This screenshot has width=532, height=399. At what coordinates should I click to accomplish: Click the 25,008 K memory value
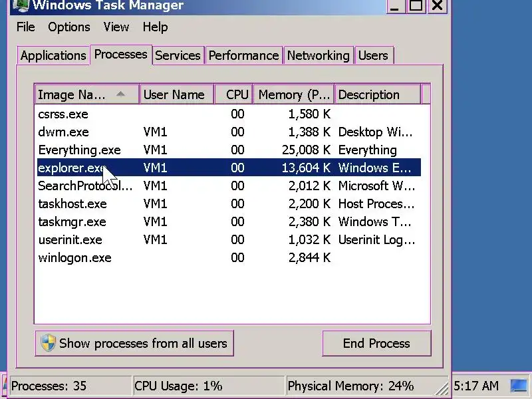tap(306, 150)
